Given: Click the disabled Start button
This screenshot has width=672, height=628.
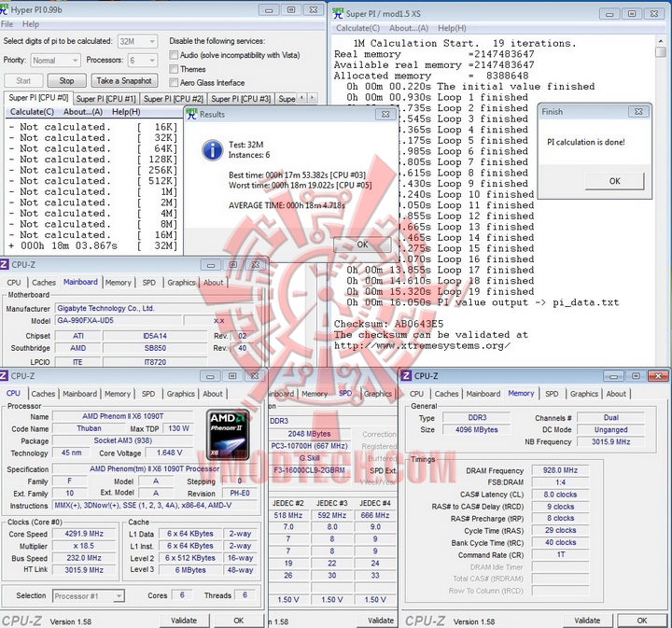Looking at the screenshot, I should coord(23,80).
